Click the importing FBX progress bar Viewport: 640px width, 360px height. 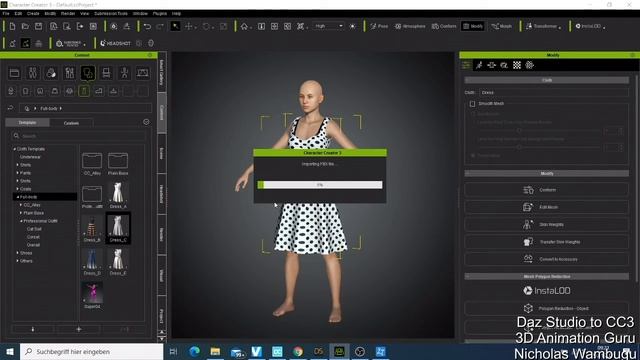tap(320, 185)
